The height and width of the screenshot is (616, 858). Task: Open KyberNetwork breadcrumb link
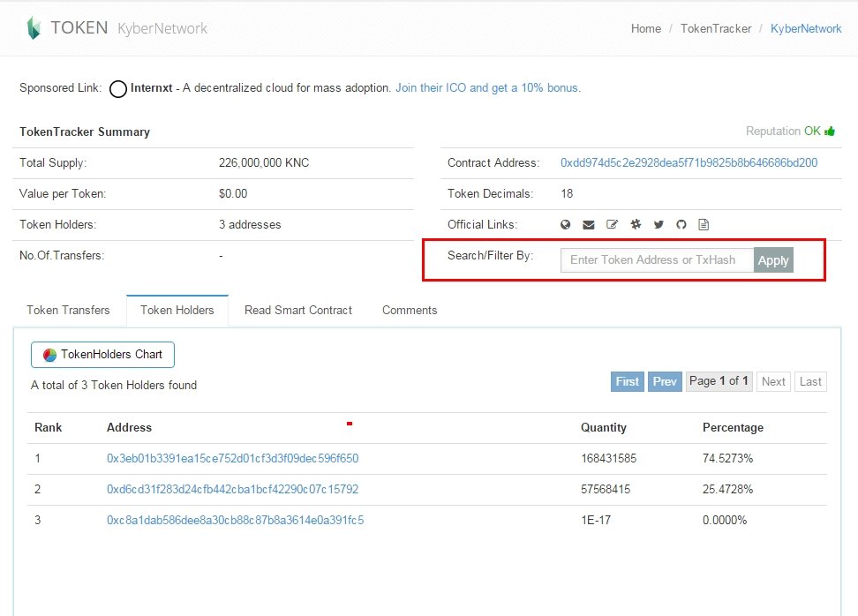[x=805, y=28]
